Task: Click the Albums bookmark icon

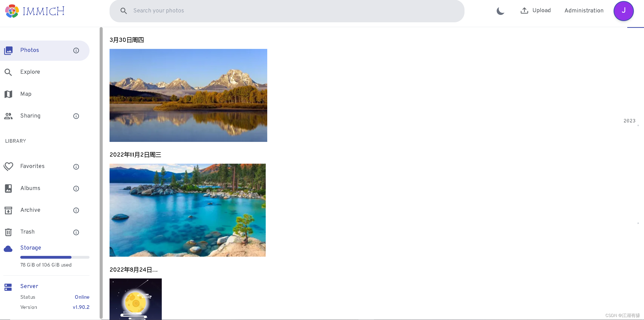Action: point(8,188)
